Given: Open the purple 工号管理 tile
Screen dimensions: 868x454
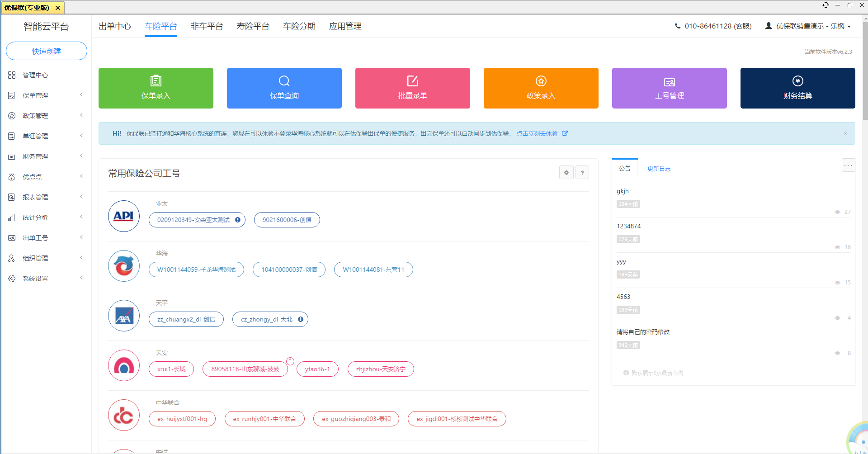Looking at the screenshot, I should (670, 88).
